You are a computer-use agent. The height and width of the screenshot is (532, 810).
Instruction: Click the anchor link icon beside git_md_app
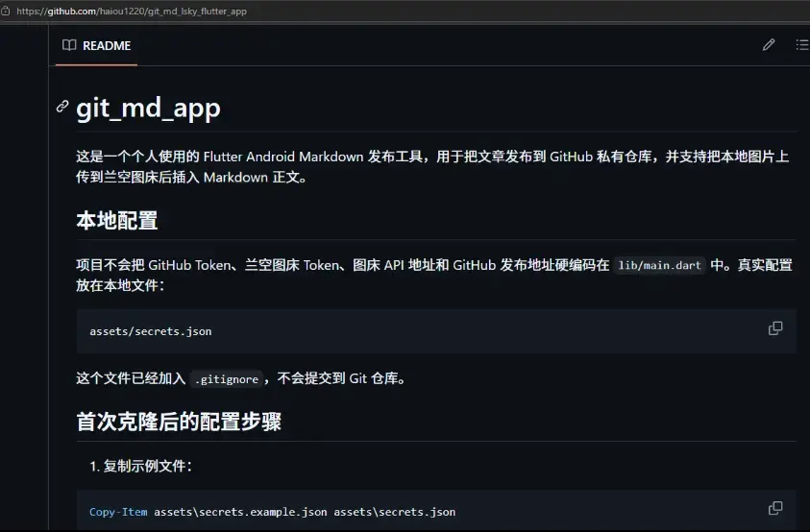click(62, 107)
